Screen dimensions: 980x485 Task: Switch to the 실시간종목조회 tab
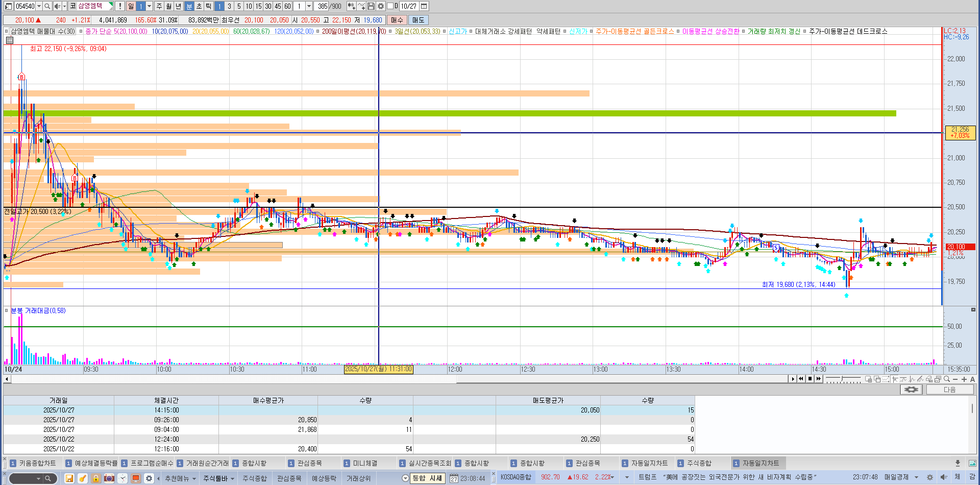425,463
